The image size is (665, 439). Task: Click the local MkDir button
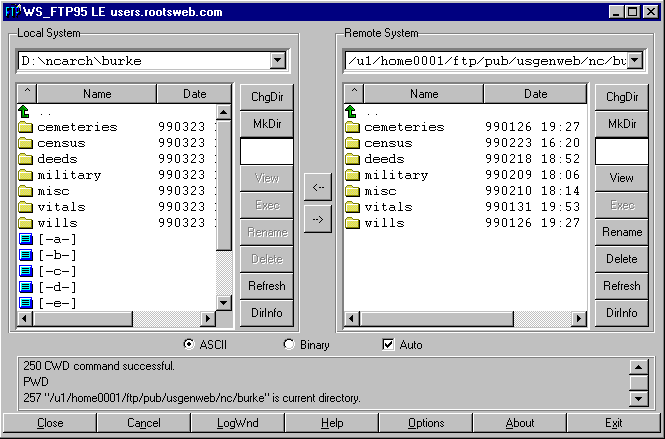tap(266, 123)
